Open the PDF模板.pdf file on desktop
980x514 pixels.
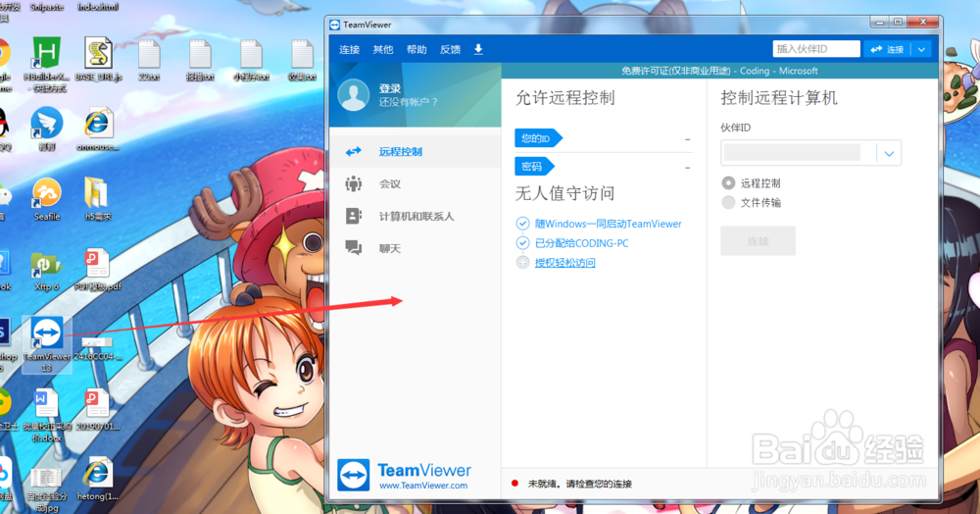pos(97,269)
